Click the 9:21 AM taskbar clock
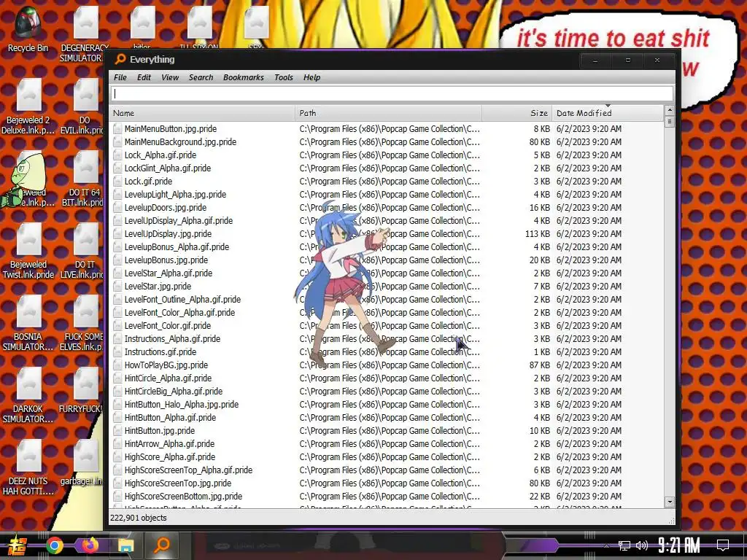This screenshot has width=747, height=560. [x=679, y=545]
